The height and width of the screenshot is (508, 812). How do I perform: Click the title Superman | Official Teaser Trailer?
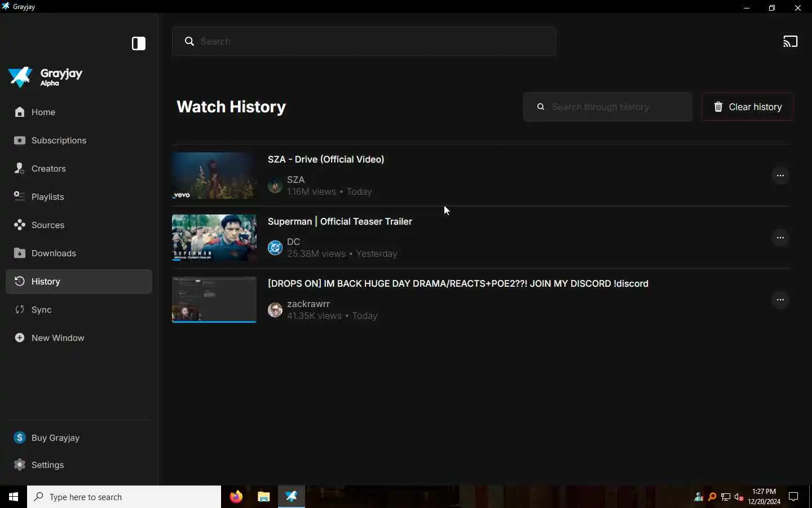340,221
